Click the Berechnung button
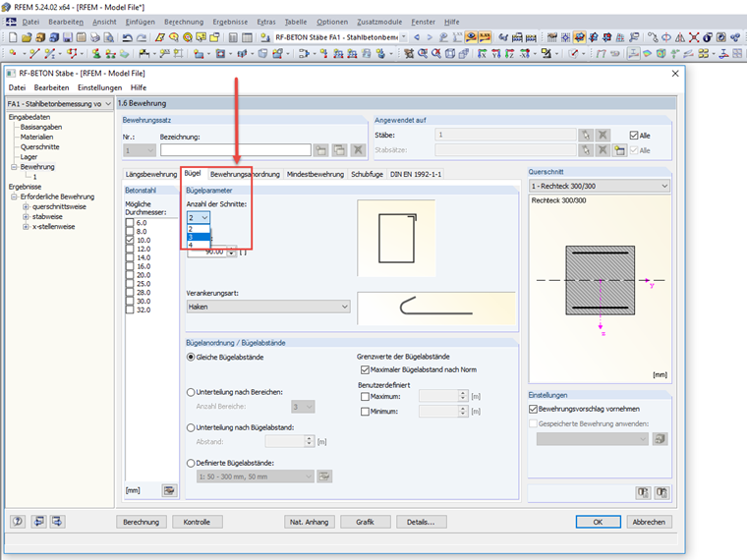The width and height of the screenshot is (747, 560). pos(141,522)
